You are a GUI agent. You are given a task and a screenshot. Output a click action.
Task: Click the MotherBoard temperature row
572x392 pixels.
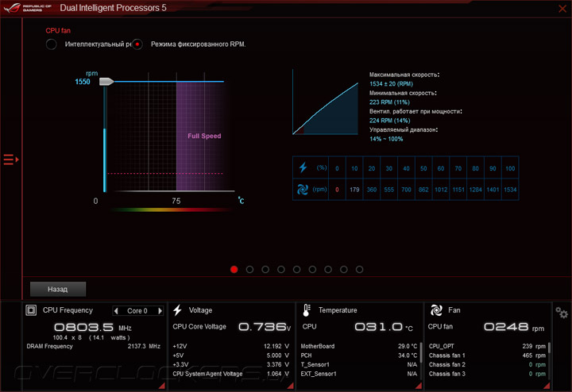pyautogui.click(x=358, y=346)
